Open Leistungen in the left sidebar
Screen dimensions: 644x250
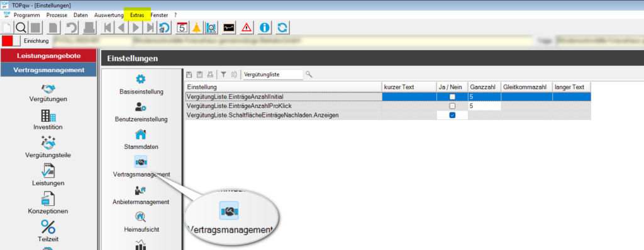[48, 176]
